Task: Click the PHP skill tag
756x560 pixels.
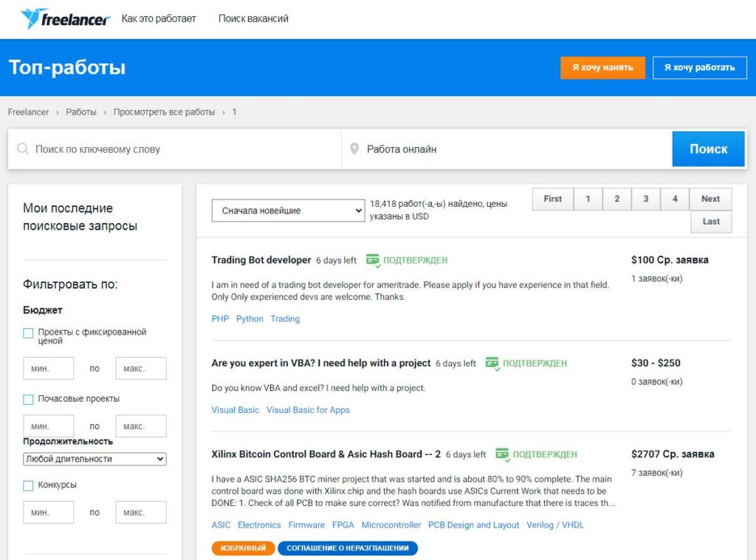Action: (220, 319)
